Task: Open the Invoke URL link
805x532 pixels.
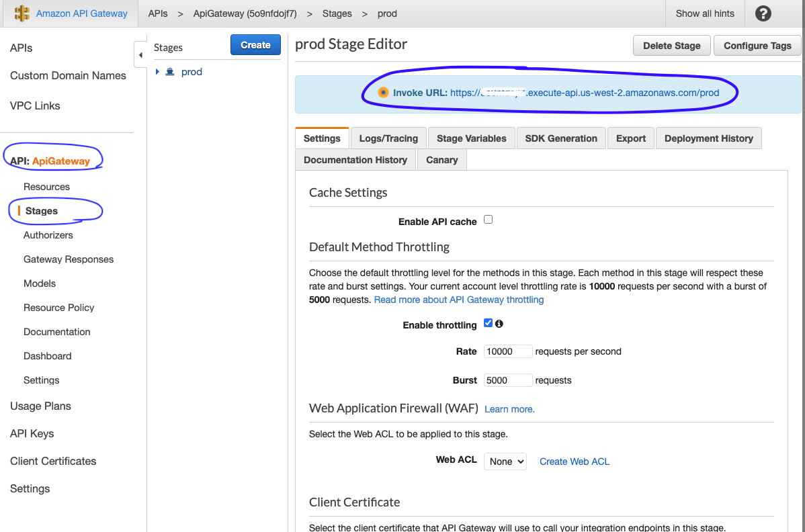Action: tap(585, 93)
